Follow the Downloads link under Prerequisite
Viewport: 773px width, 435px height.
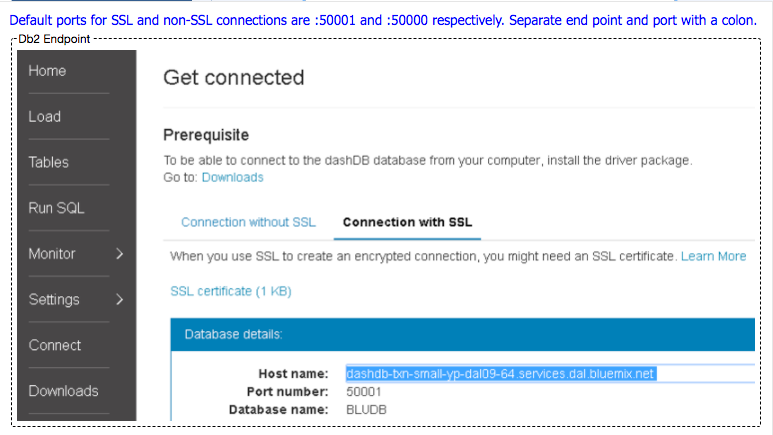coord(232,178)
